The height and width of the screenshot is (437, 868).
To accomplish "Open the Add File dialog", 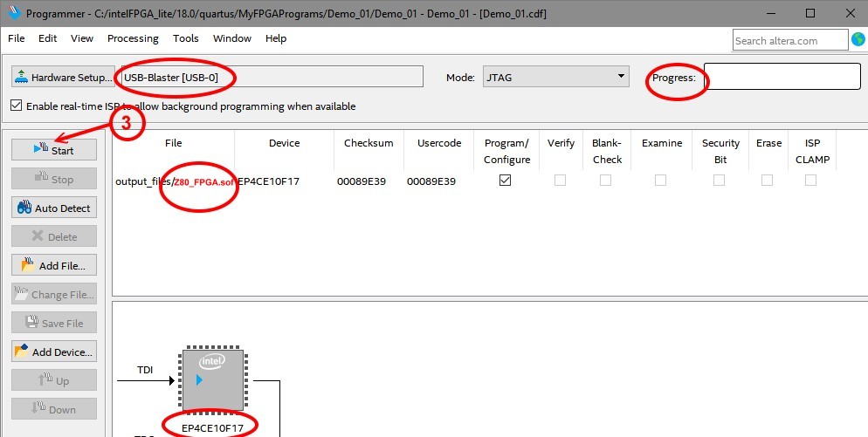I will (x=53, y=265).
